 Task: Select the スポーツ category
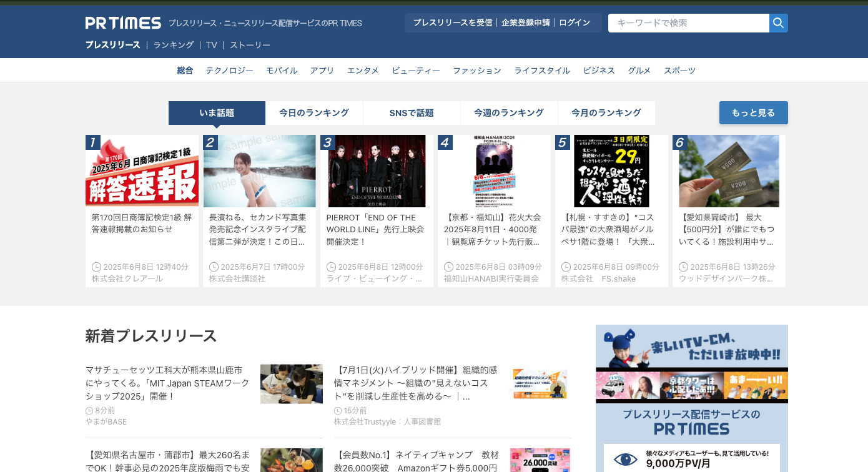pos(679,71)
